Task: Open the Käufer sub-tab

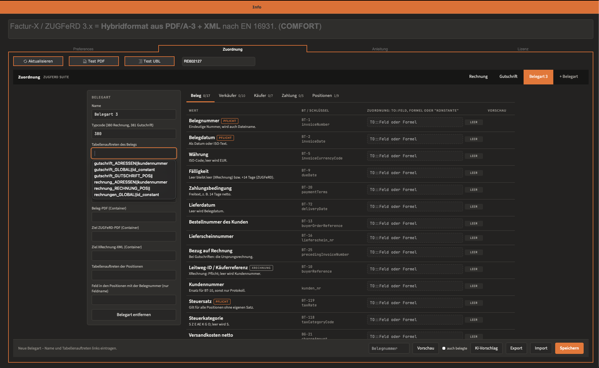Action: (263, 96)
